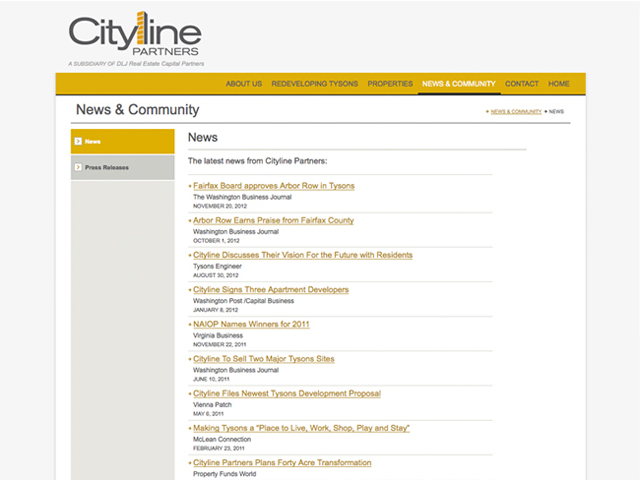The height and width of the screenshot is (480, 640).
Task: Click 'McLean Connection' source text
Action: [222, 440]
